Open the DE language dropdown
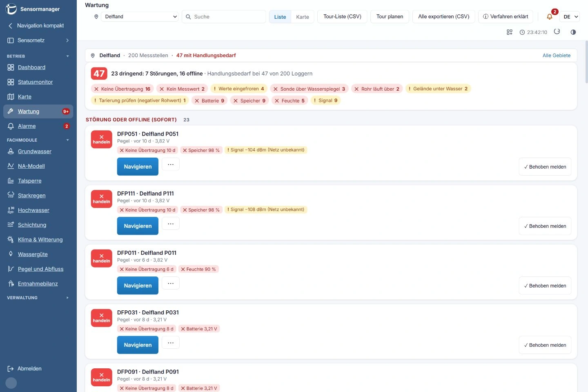588x392 pixels. pyautogui.click(x=570, y=17)
